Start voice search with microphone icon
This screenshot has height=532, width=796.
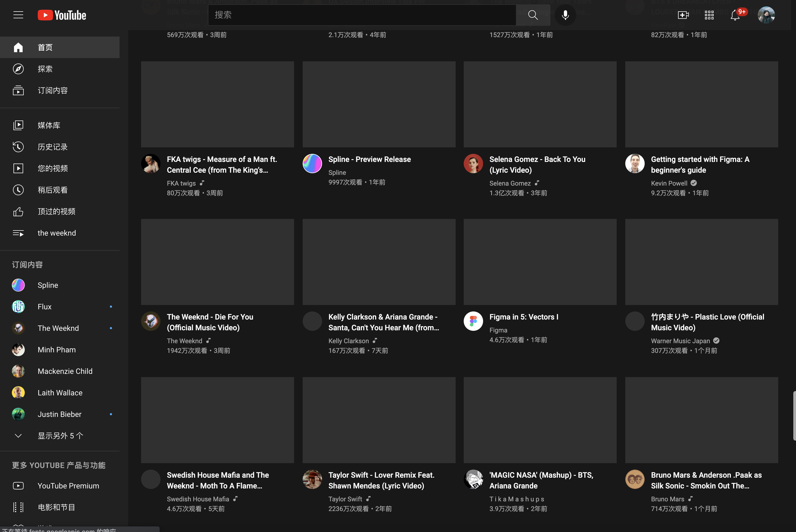565,15
